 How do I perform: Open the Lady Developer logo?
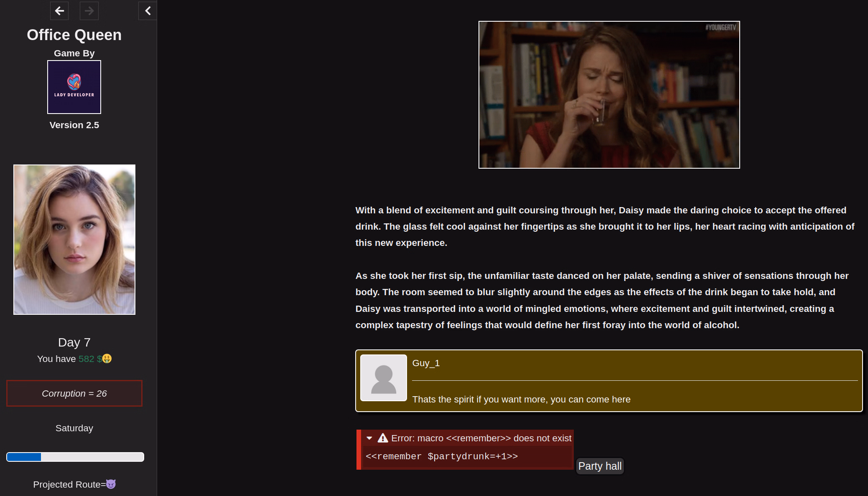(74, 87)
